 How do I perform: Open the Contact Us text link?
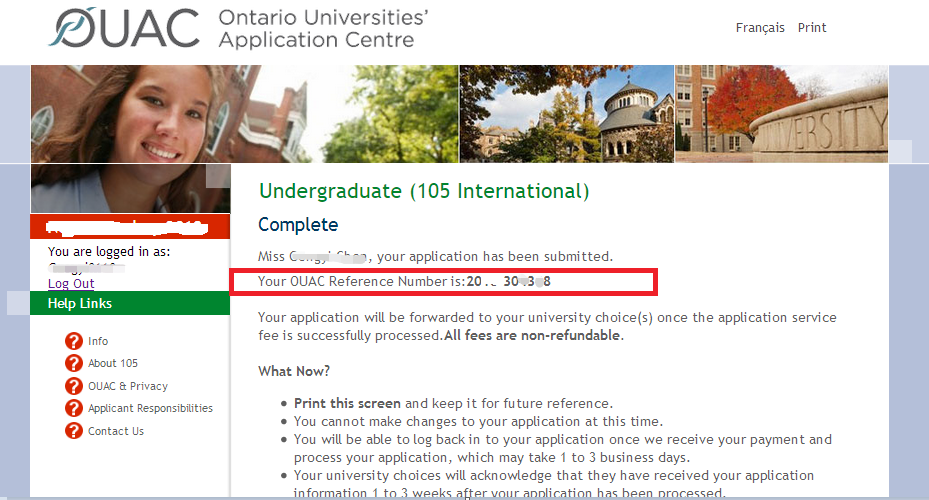click(116, 431)
